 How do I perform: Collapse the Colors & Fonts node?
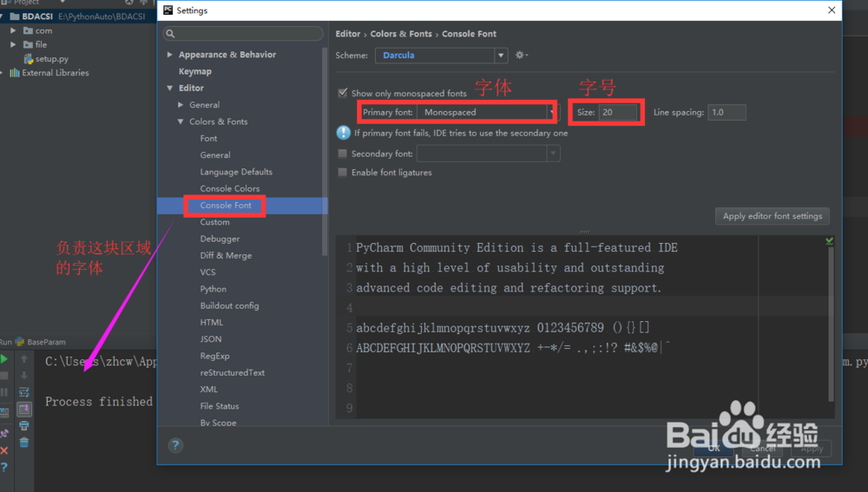click(x=181, y=121)
